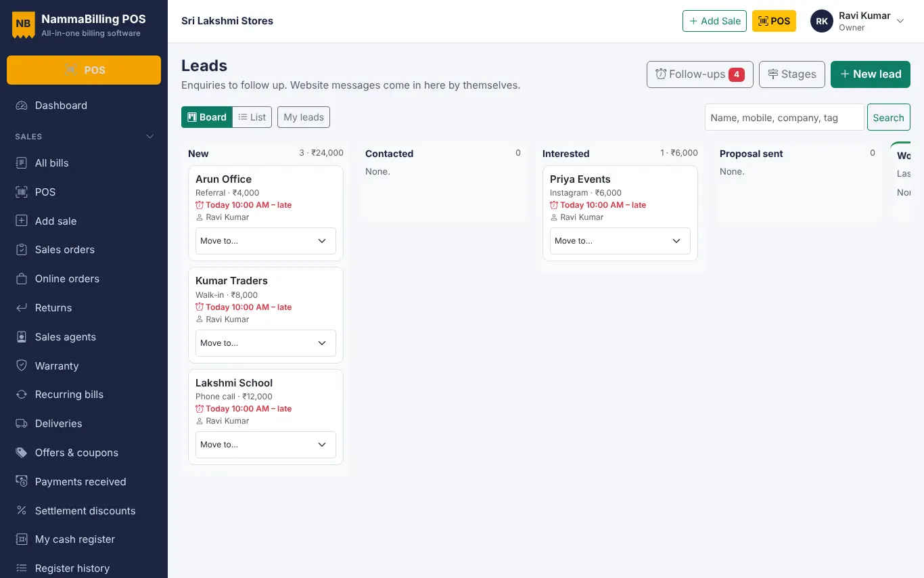
Task: Click the barcode icon beside sidebar POS
Action: click(x=22, y=192)
